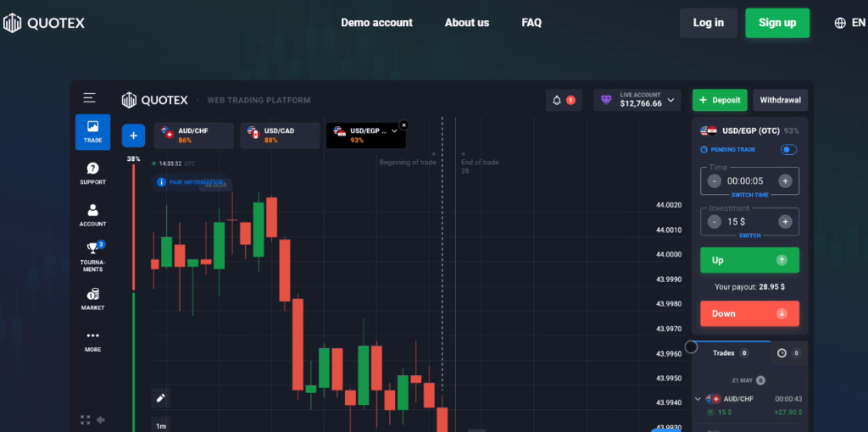This screenshot has height=432, width=868.
Task: Open the Account sidebar section
Action: (92, 216)
